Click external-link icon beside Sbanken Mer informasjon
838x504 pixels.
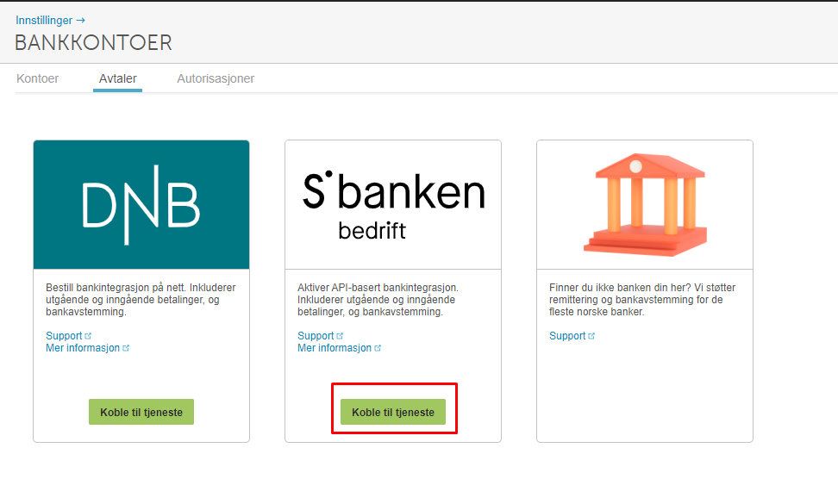378,348
